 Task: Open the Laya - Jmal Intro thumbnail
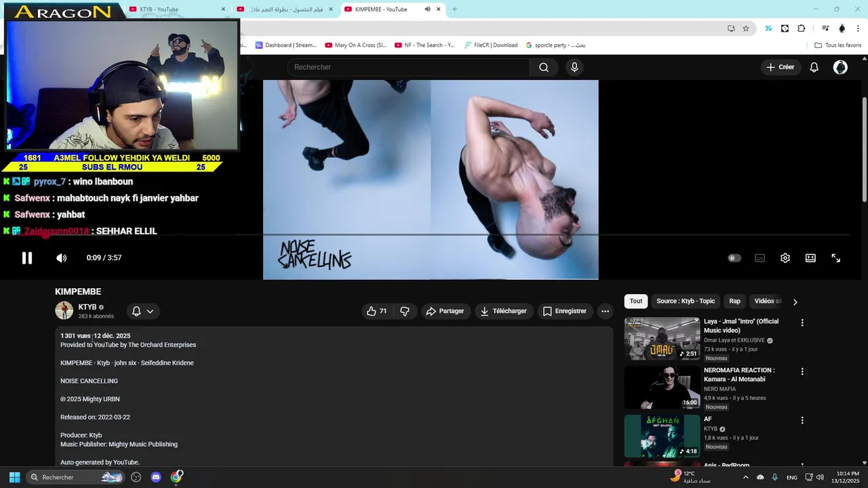662,338
